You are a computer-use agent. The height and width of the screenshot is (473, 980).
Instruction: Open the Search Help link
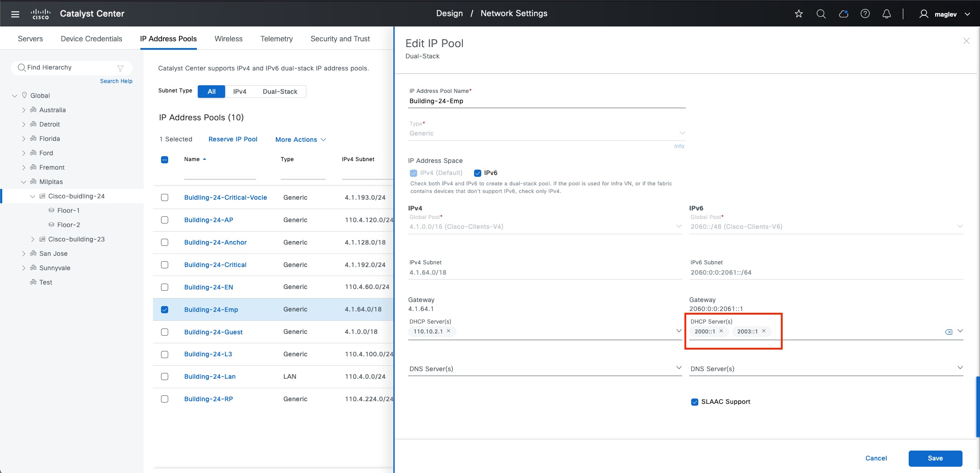pos(116,81)
